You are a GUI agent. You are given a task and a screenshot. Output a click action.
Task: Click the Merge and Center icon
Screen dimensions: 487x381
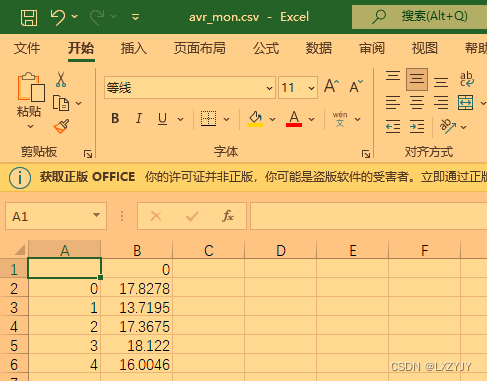465,103
